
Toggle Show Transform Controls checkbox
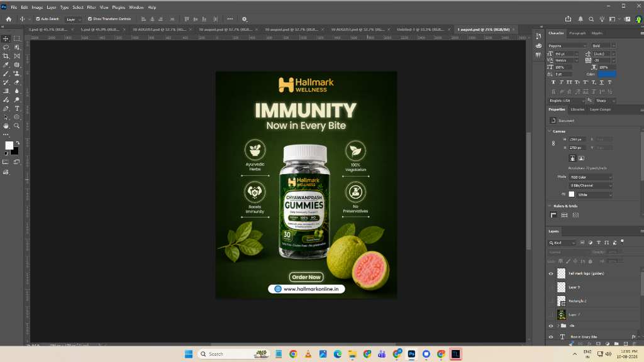click(89, 19)
